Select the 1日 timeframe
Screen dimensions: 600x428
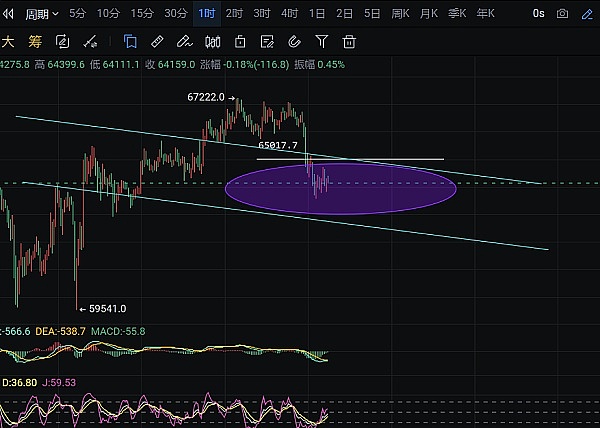(317, 14)
